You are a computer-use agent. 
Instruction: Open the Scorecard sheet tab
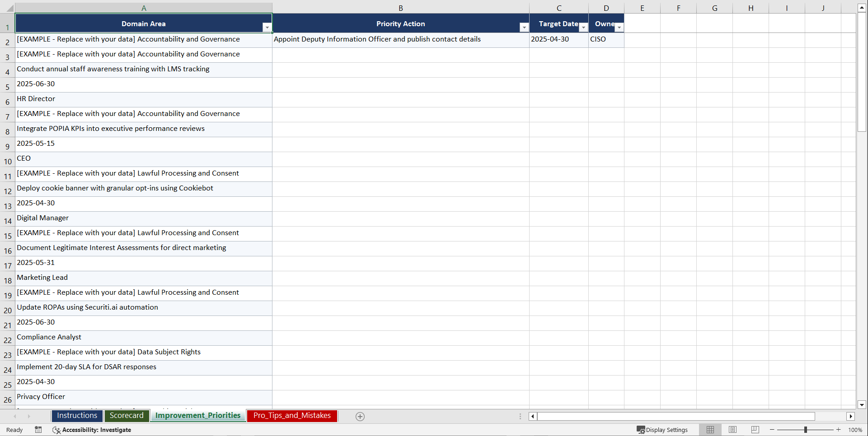click(x=127, y=416)
